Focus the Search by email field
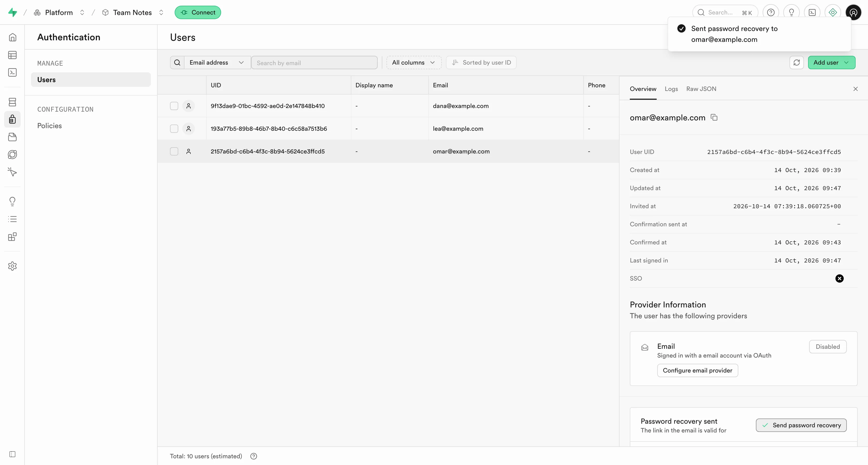This screenshot has height=465, width=868. tap(314, 63)
